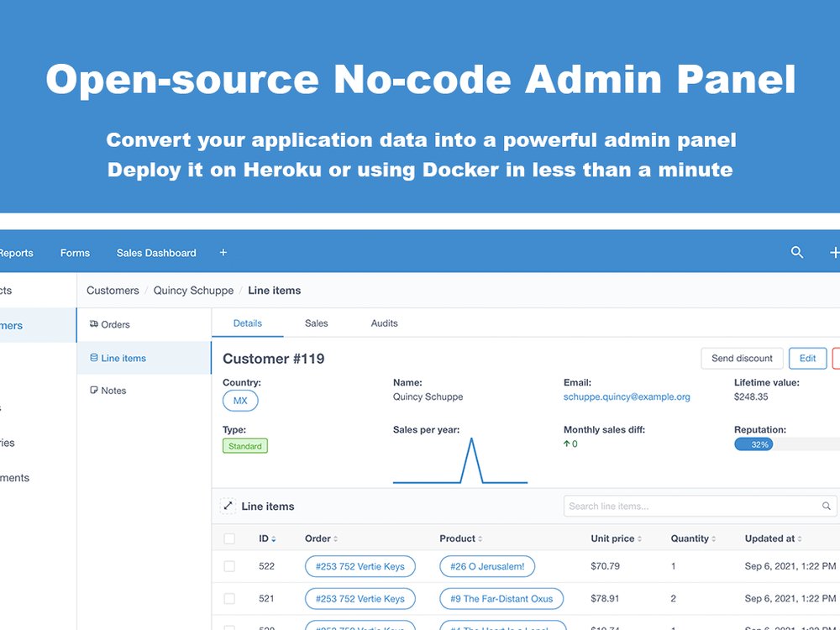
Task: Click the $248.35 lifetime value
Action: (750, 397)
